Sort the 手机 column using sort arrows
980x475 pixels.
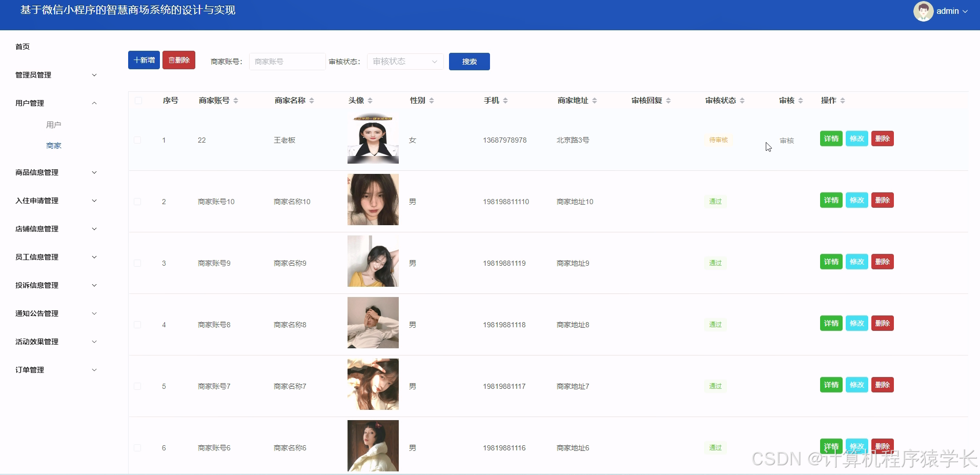click(x=506, y=101)
